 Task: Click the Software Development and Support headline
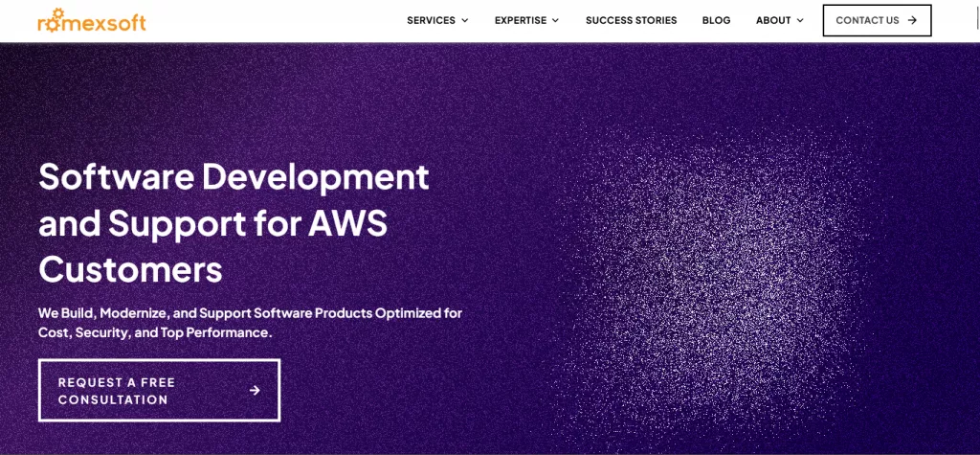click(x=234, y=223)
